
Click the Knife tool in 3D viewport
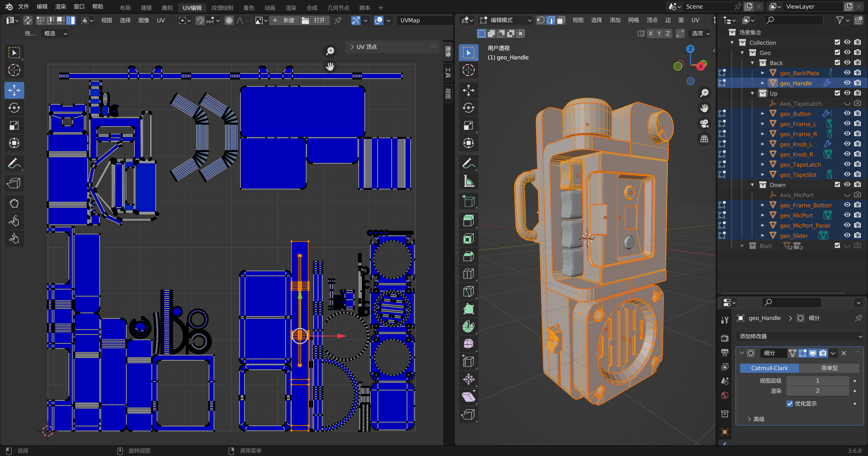point(468,291)
